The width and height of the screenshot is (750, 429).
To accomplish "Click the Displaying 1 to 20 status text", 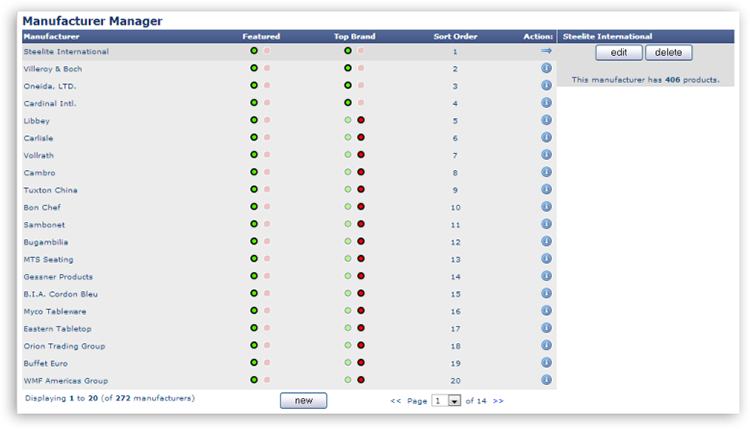I will (110, 398).
